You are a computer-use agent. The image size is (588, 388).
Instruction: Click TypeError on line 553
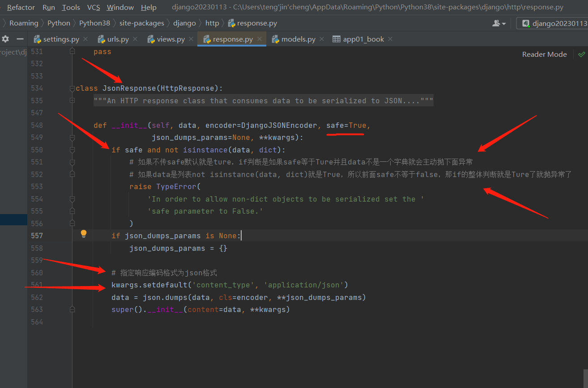(176, 187)
